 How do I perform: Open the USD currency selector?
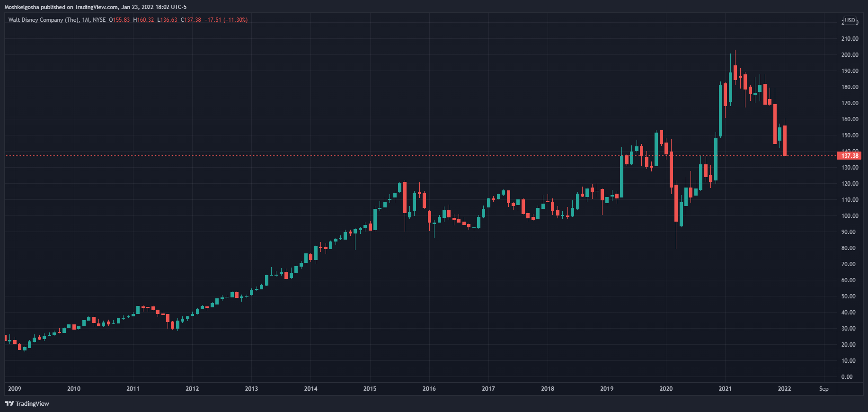[x=850, y=20]
